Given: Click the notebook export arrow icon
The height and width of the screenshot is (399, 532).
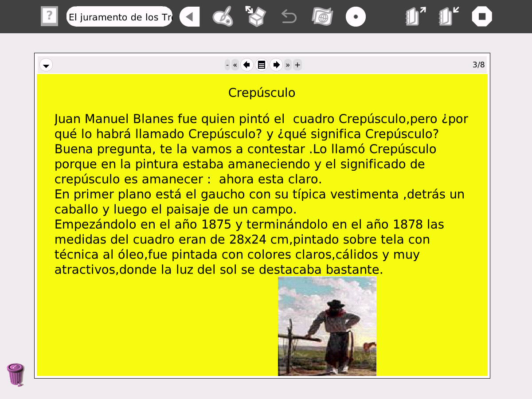Looking at the screenshot, I should 415,16.
